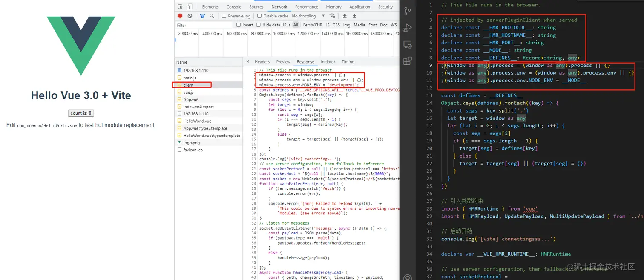Open the Headers tab of request

click(262, 62)
